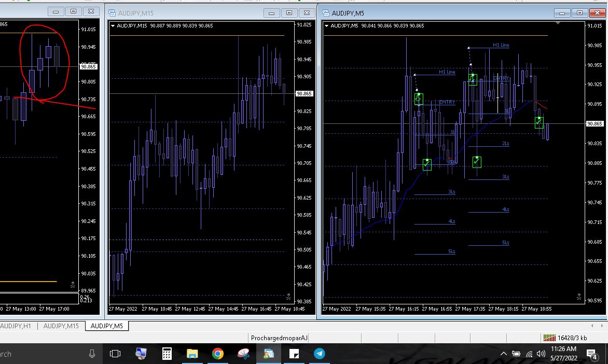Minimize the AUDJPY,M5 chart window
This screenshot has height=364, width=608.
pyautogui.click(x=562, y=13)
